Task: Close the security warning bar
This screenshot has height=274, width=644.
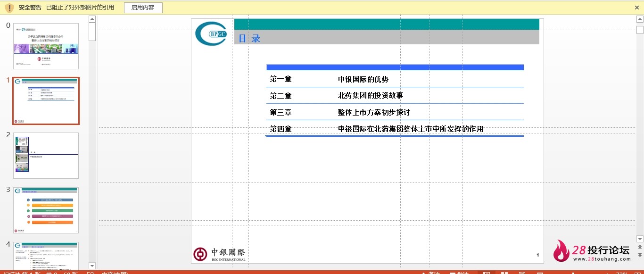Action: [x=637, y=8]
